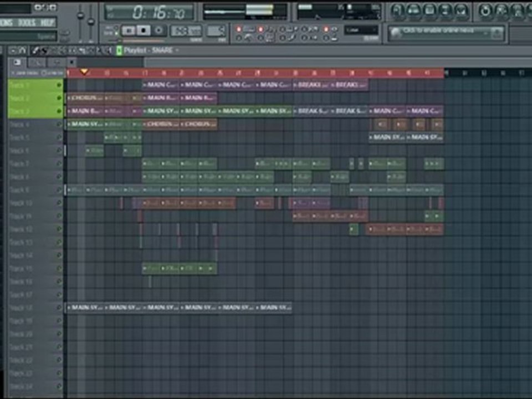Screen dimensions: 532x399
Task: Open the Piano Roll shortcut icon
Action: [429, 11]
